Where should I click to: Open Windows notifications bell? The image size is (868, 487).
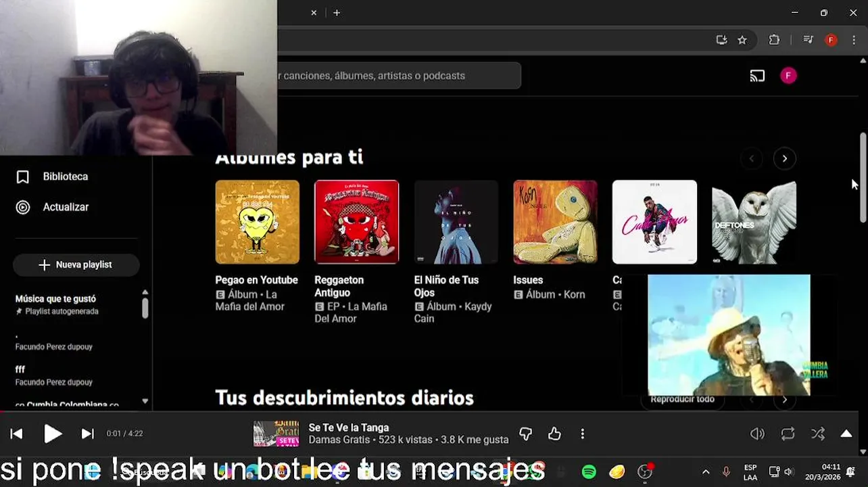(x=851, y=471)
